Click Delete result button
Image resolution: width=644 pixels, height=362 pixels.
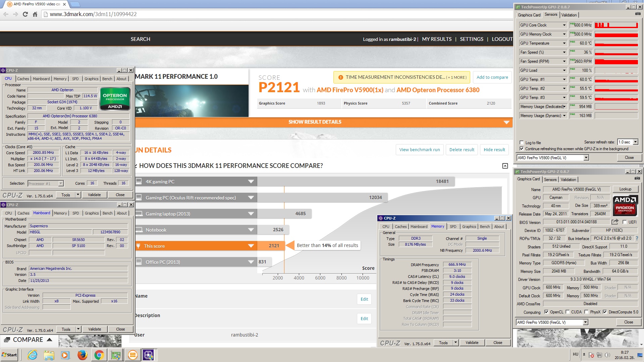(462, 150)
